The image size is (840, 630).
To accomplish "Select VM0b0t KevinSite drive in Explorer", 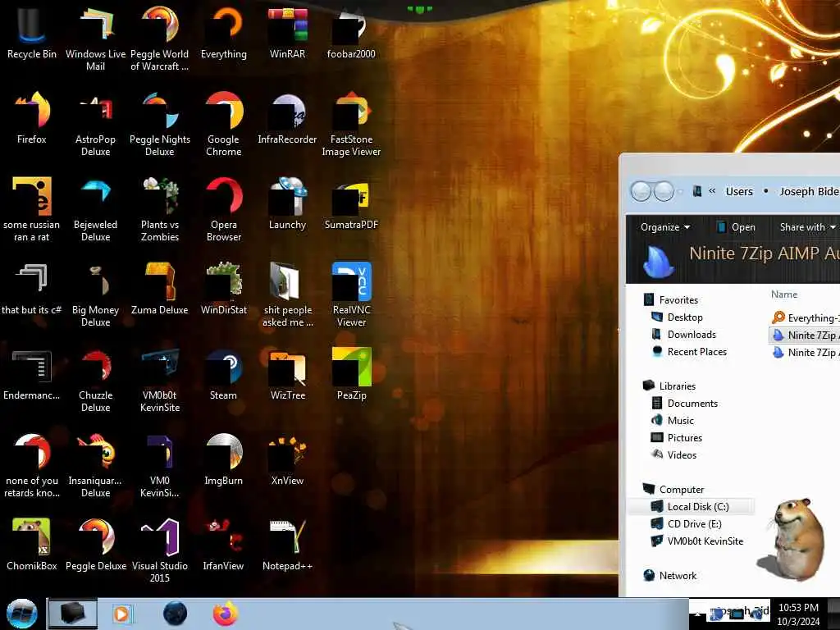I will click(697, 541).
